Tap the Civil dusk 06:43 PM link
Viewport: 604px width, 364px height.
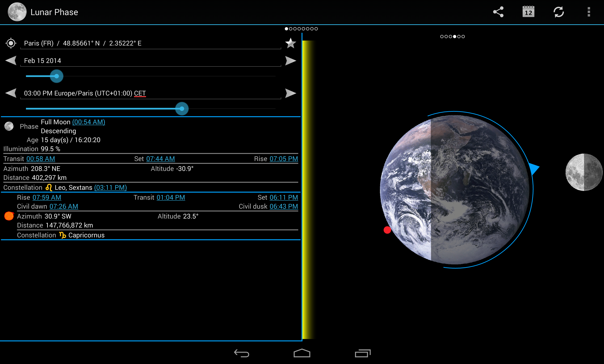(x=284, y=207)
